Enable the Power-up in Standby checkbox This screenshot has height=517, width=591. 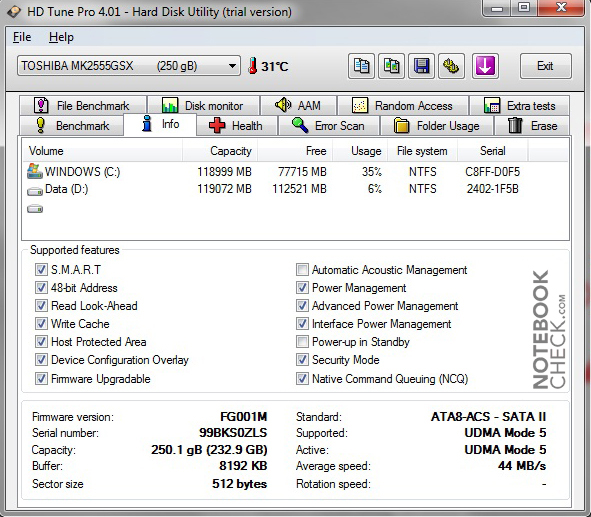(x=302, y=342)
